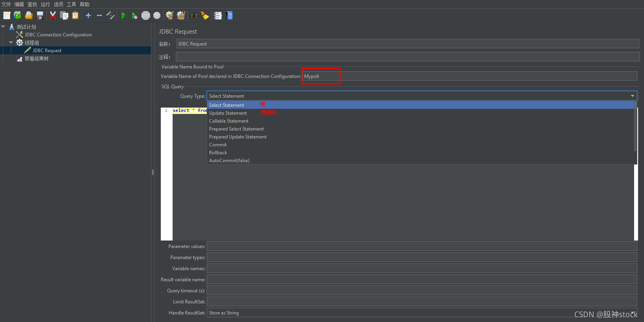Choose Commit query type option
Image resolution: width=644 pixels, height=322 pixels.
420,144
